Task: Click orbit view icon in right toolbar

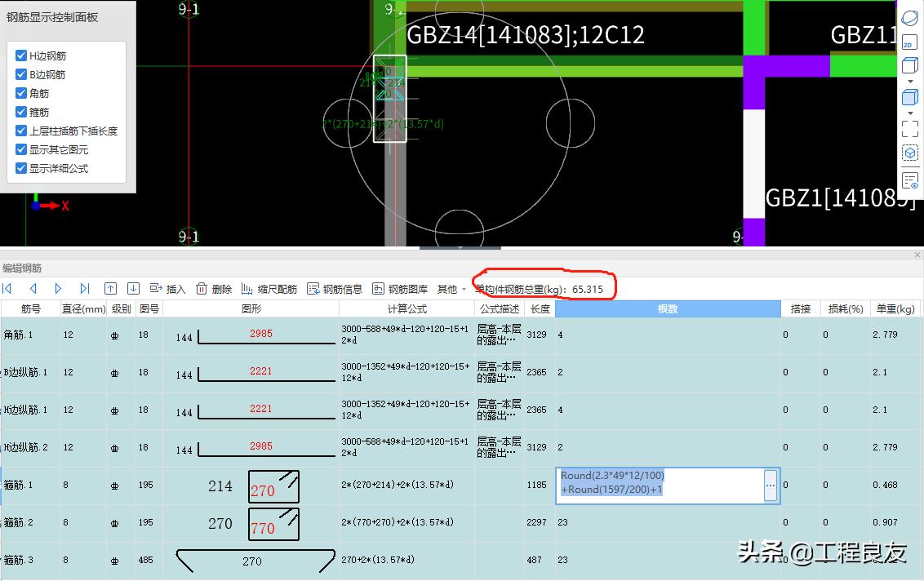Action: tap(910, 18)
